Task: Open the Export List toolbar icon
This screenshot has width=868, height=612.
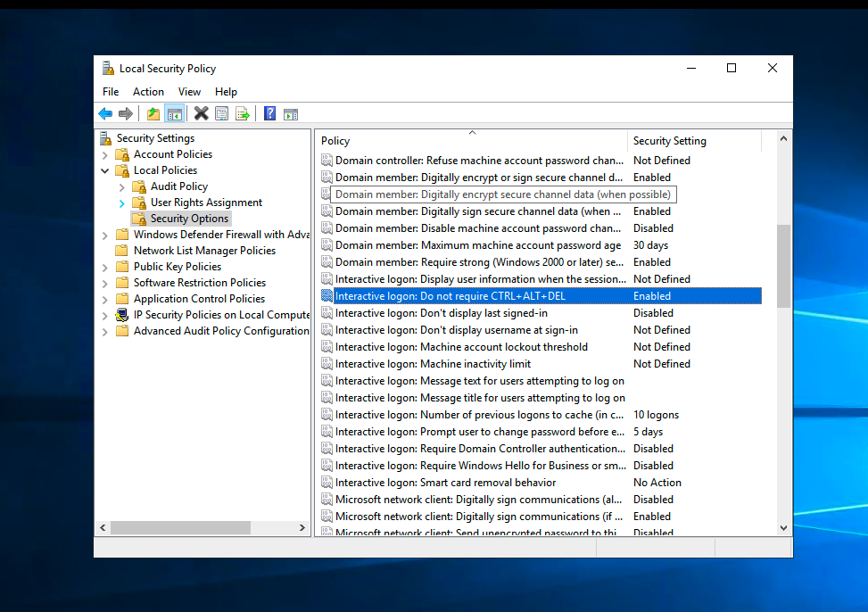Action: [242, 113]
